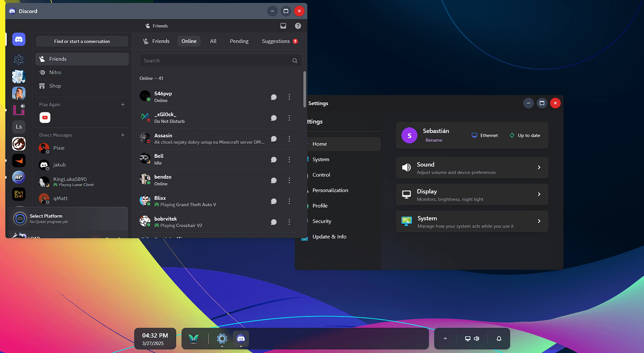The image size is (644, 353).
Task: Open the Suggestions tab
Action: (275, 41)
